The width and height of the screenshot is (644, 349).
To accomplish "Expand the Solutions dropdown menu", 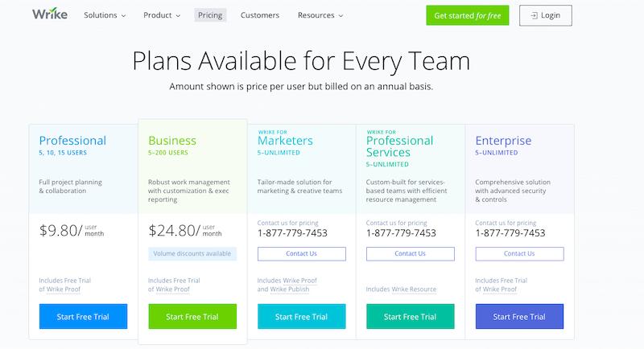I will coord(105,15).
